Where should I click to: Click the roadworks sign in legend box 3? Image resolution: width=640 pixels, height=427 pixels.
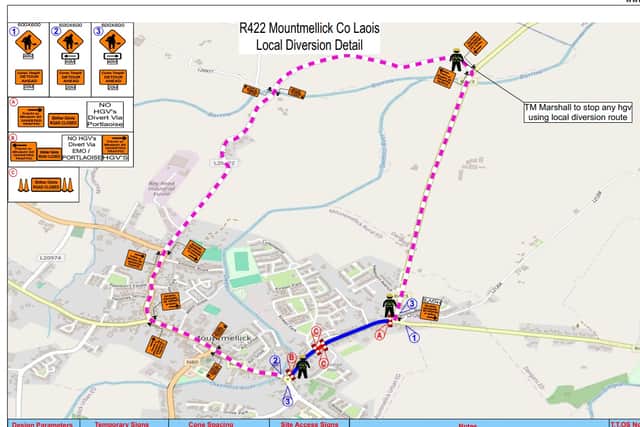tap(112, 41)
